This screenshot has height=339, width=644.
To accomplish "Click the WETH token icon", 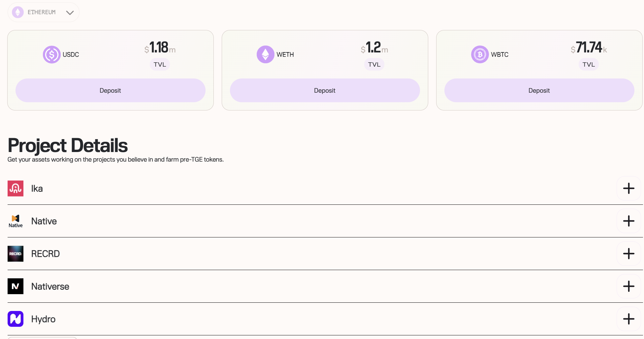I will pyautogui.click(x=265, y=54).
